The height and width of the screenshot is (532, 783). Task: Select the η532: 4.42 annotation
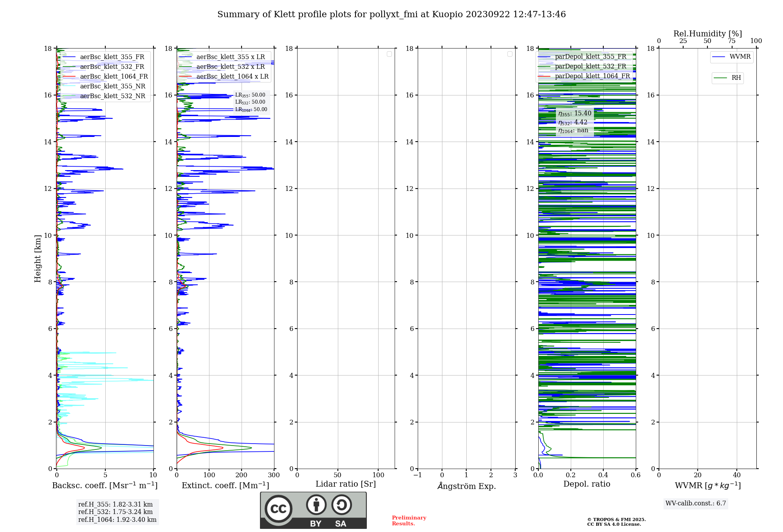point(573,122)
